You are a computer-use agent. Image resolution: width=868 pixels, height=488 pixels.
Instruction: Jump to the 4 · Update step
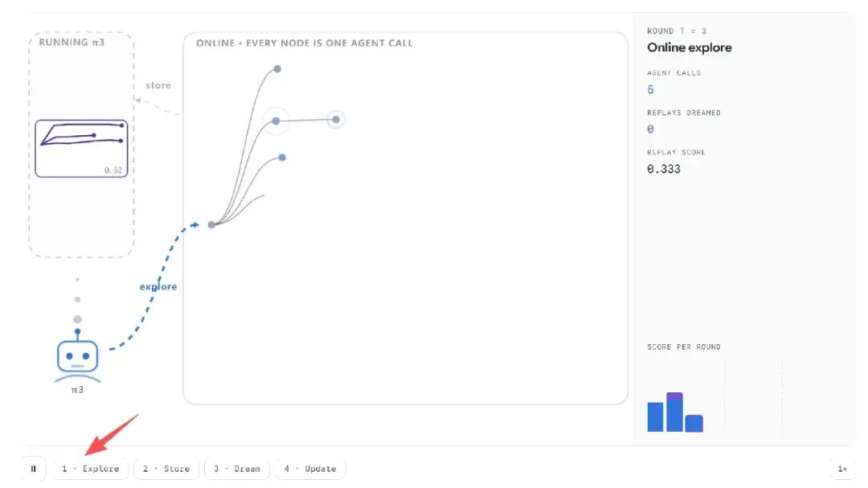(310, 469)
